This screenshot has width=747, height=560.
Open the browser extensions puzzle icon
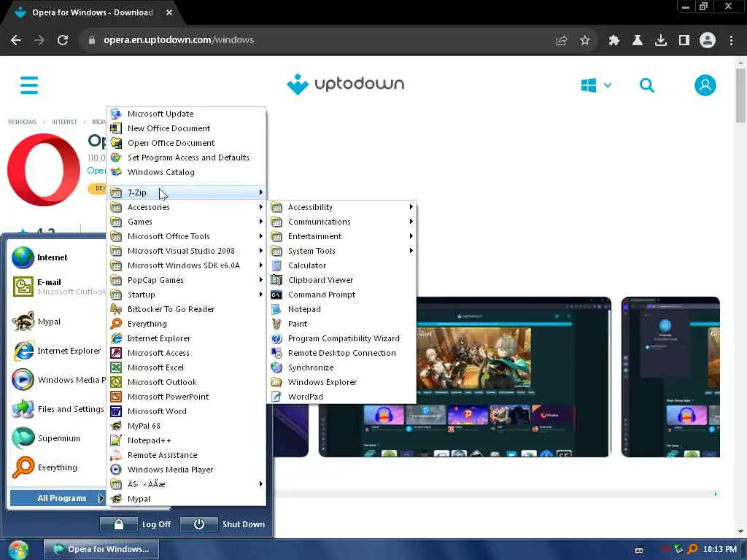pyautogui.click(x=614, y=41)
